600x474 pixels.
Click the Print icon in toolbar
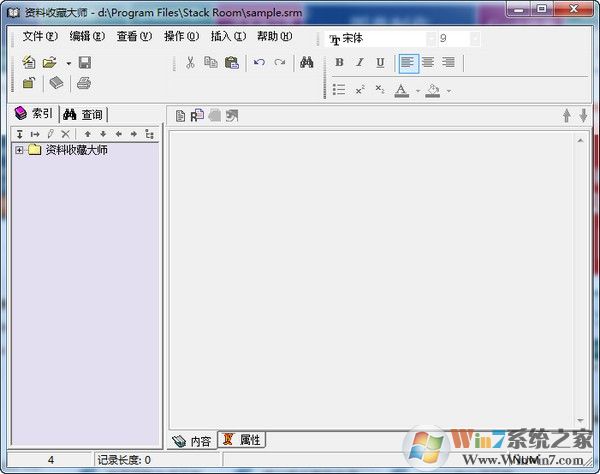[84, 83]
